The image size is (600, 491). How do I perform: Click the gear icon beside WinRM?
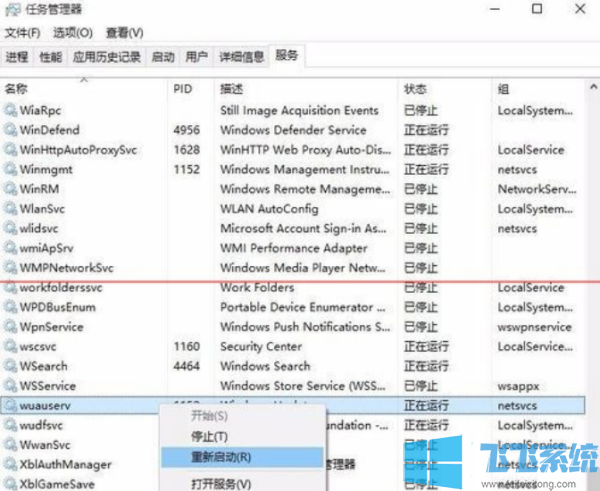[x=10, y=189]
